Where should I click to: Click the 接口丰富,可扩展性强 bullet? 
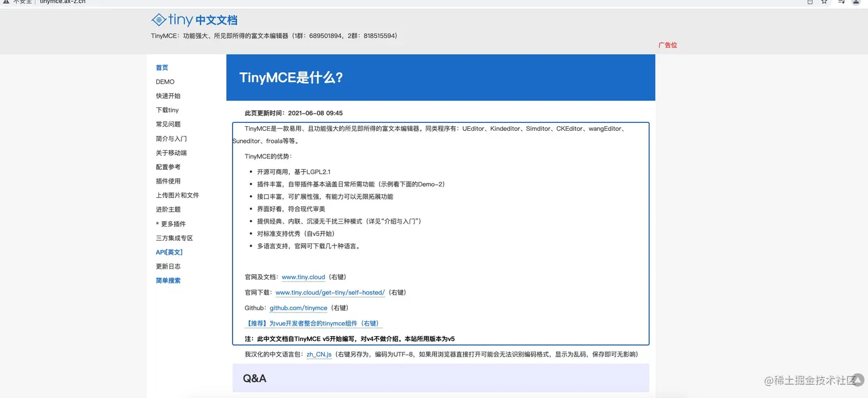pos(325,197)
